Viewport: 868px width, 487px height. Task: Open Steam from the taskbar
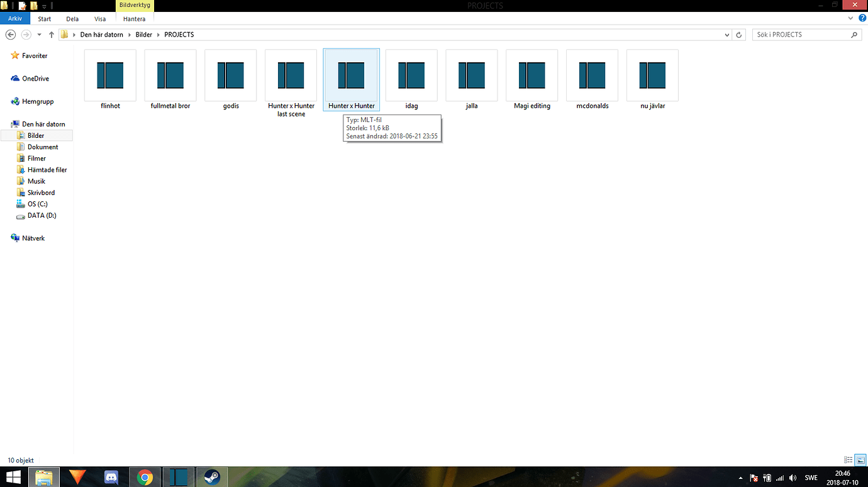pos(211,477)
